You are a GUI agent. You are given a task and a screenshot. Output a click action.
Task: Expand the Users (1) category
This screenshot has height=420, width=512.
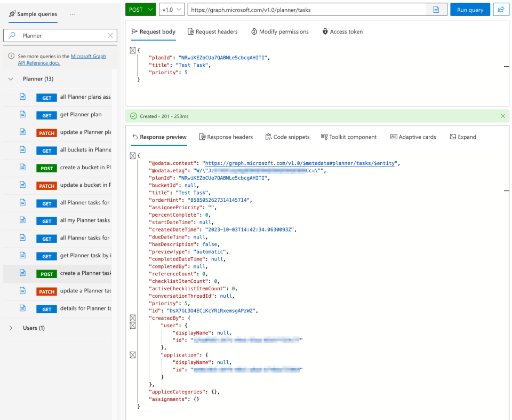pyautogui.click(x=11, y=327)
